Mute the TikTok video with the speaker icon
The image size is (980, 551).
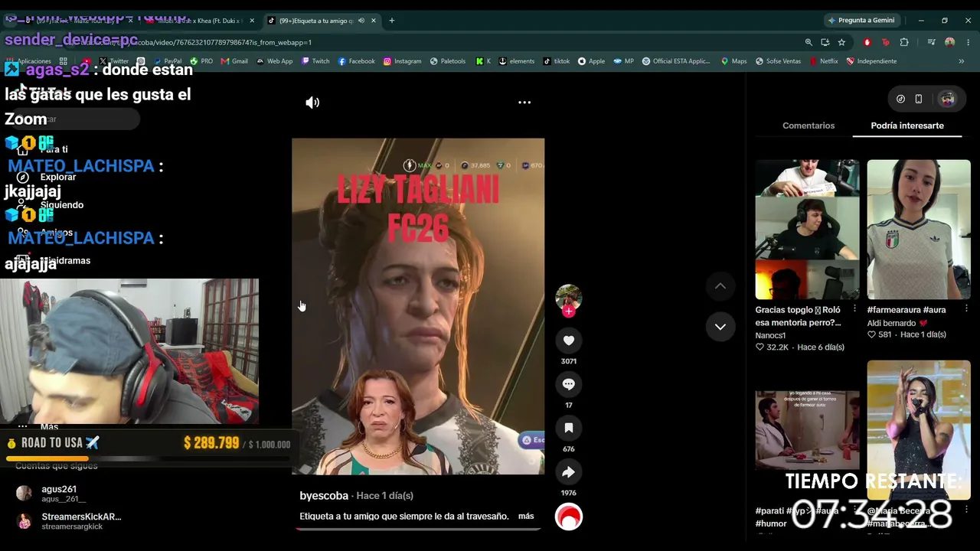coord(312,103)
